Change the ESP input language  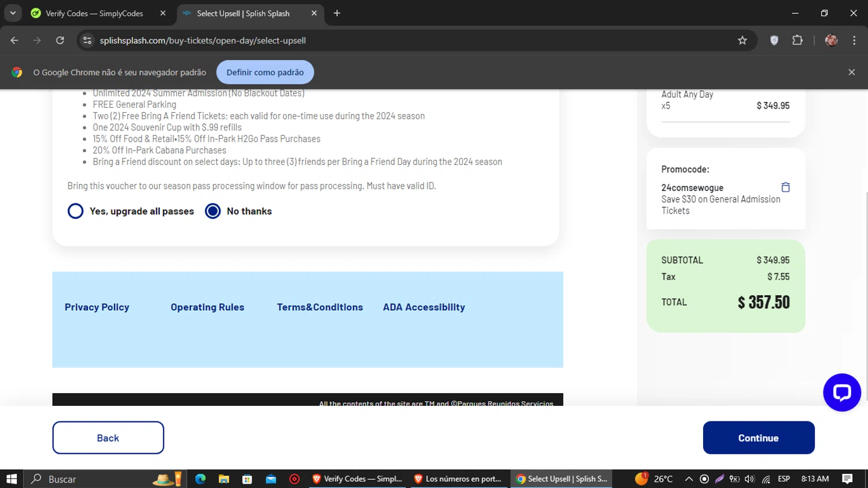click(784, 479)
